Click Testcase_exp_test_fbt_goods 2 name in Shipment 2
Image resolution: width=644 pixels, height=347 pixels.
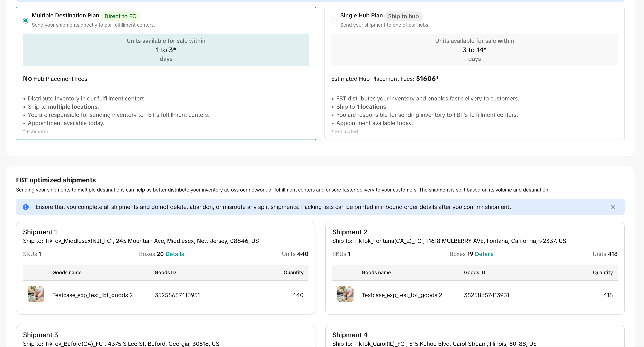(402, 295)
